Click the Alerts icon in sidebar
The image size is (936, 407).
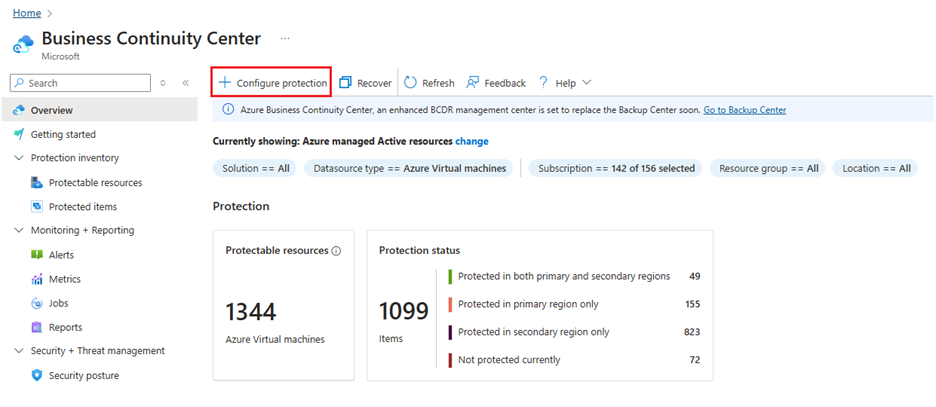pyautogui.click(x=37, y=255)
